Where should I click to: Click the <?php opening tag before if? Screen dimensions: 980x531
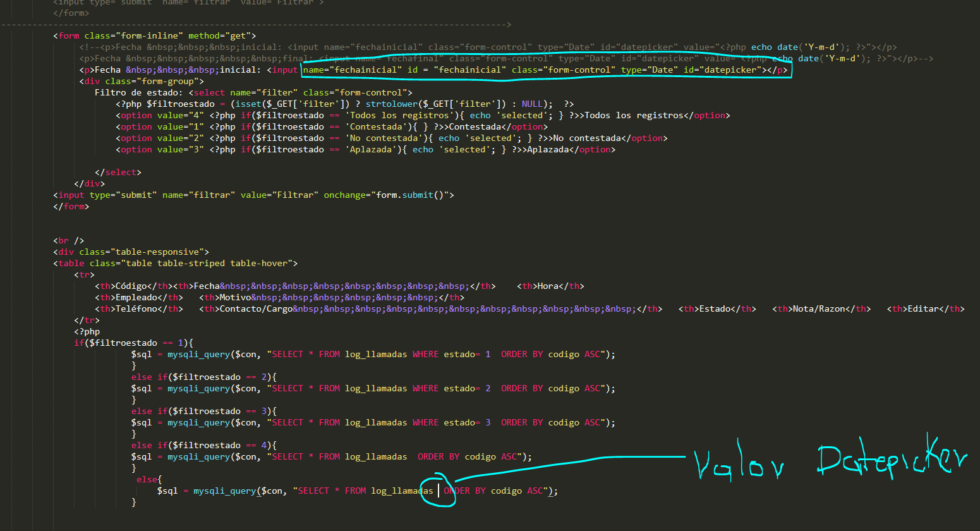point(87,331)
